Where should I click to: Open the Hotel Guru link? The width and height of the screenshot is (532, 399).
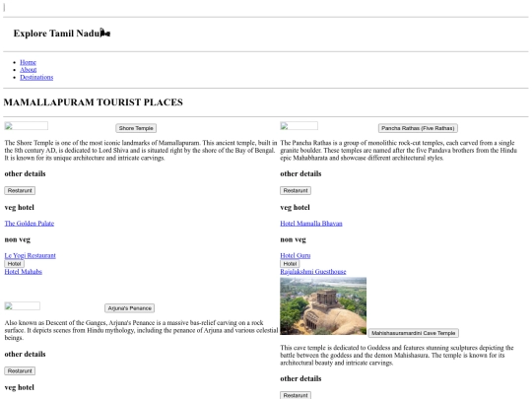point(296,255)
